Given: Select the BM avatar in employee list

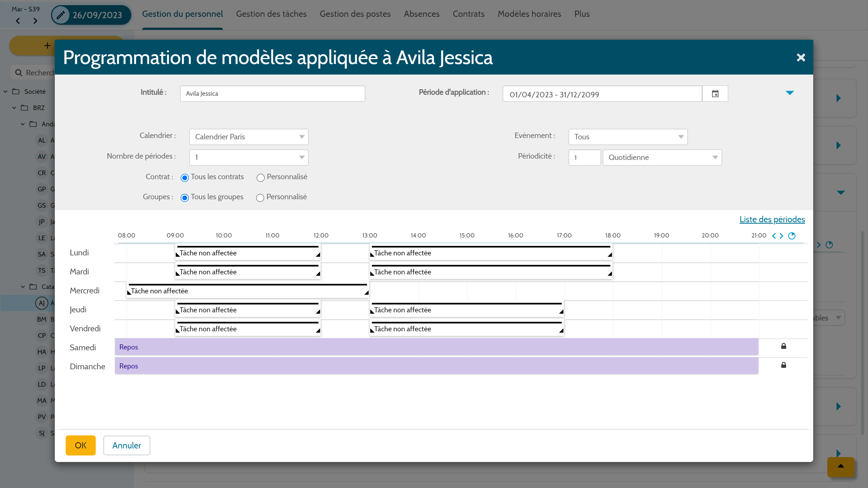Looking at the screenshot, I should 42,319.
